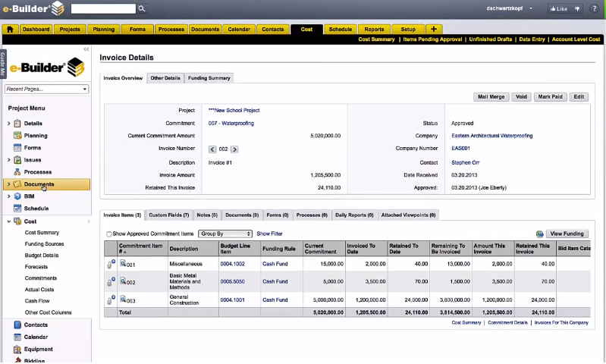Click the Void button
The width and height of the screenshot is (606, 364).
coord(520,97)
